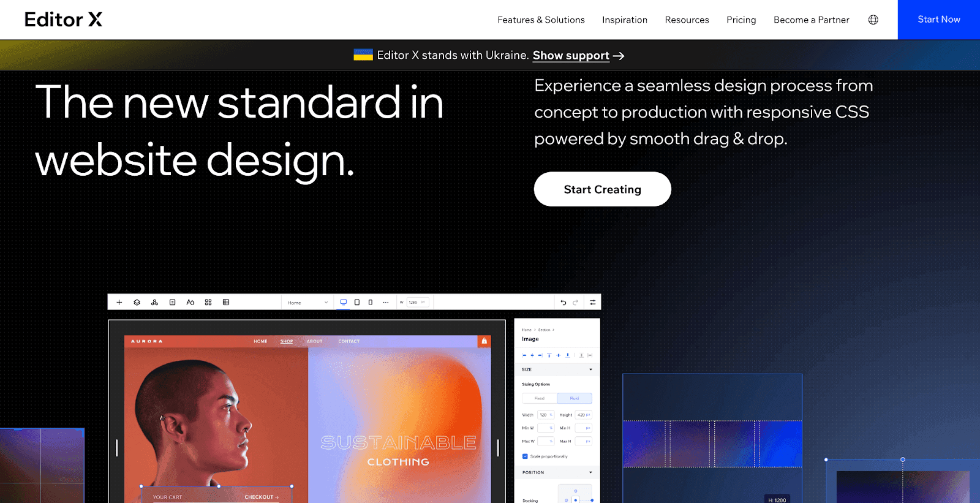The image size is (980, 503).
Task: Open the Pricing menu item
Action: point(741,20)
